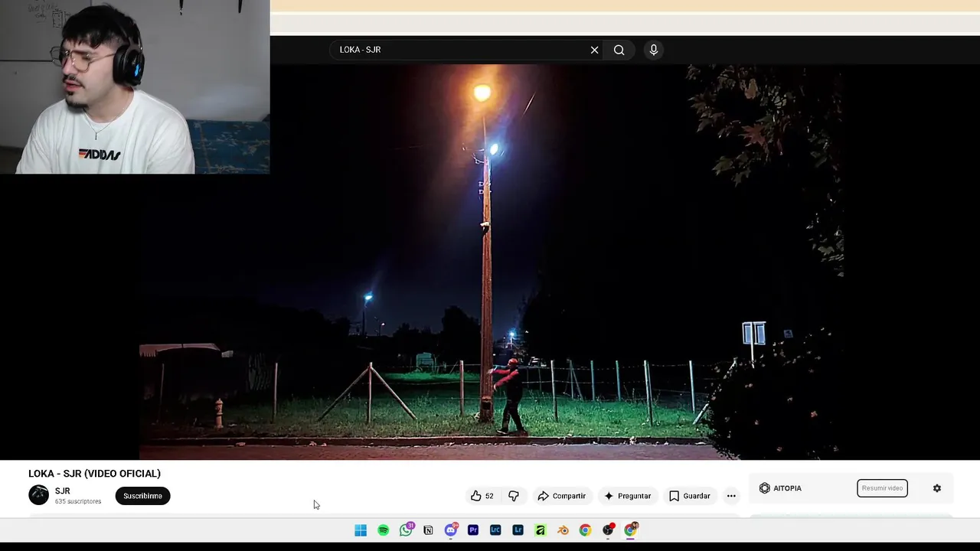980x551 pixels.
Task: Open Lightroom (Lr) from the taskbar
Action: pyautogui.click(x=518, y=530)
